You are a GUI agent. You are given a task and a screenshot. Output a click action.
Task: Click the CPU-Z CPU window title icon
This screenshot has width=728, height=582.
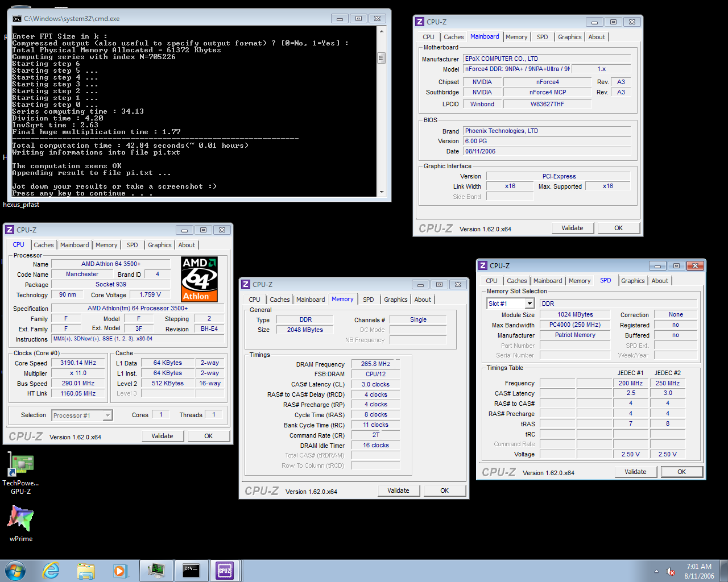(x=10, y=230)
